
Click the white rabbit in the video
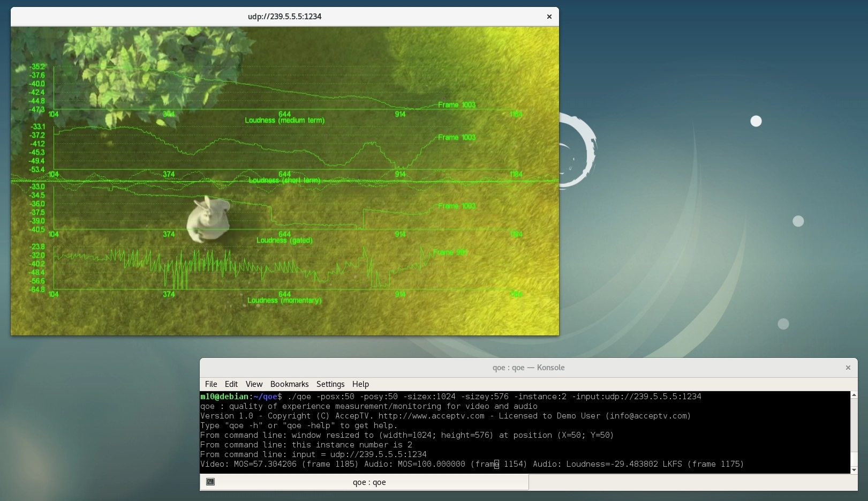[x=208, y=219]
